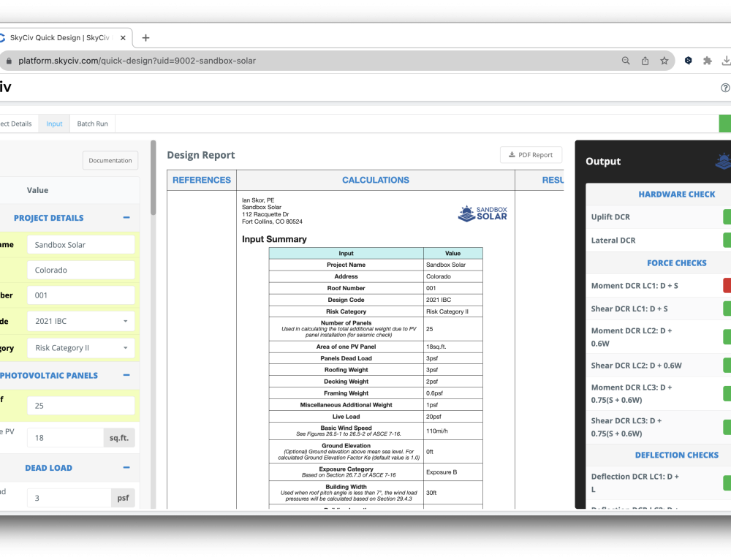The width and height of the screenshot is (731, 560).
Task: Click the Sandbox Solar project name field
Action: (x=81, y=245)
